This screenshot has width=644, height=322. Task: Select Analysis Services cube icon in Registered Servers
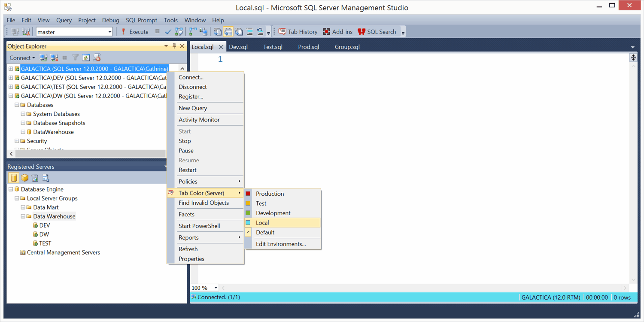coord(24,178)
